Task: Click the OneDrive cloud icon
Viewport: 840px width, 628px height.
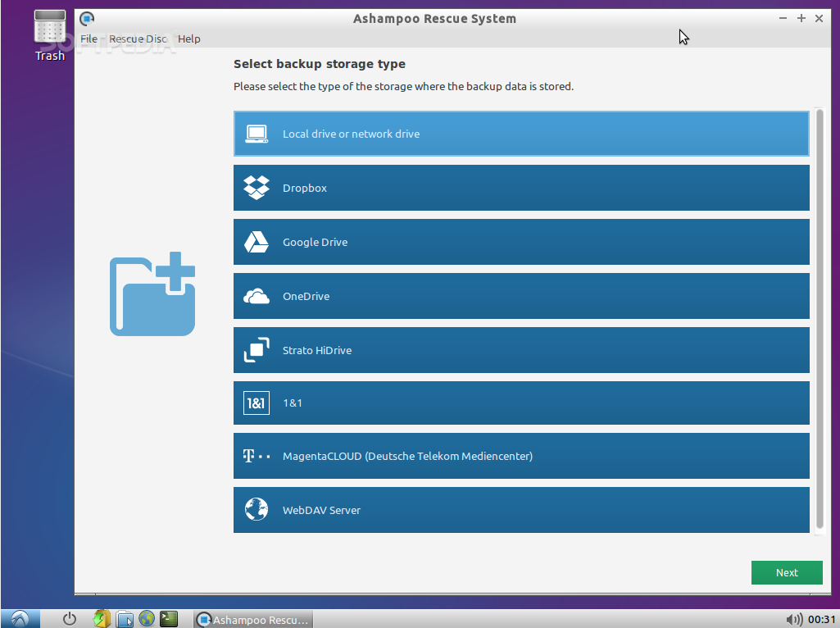Action: pyautogui.click(x=257, y=296)
